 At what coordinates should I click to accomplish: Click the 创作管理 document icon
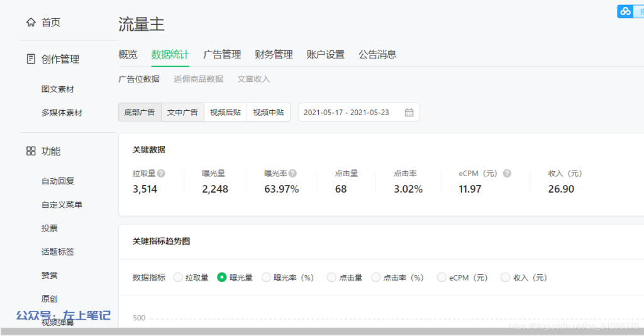(x=31, y=59)
